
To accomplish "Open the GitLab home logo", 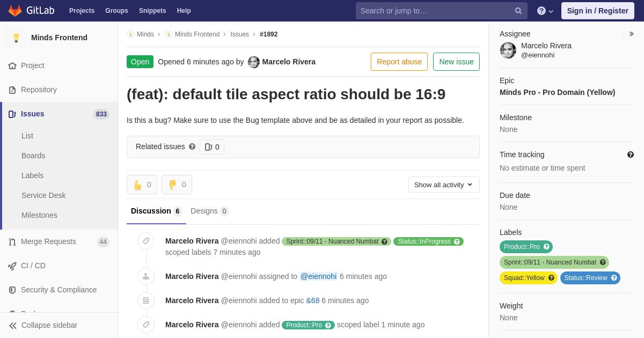I will click(31, 11).
